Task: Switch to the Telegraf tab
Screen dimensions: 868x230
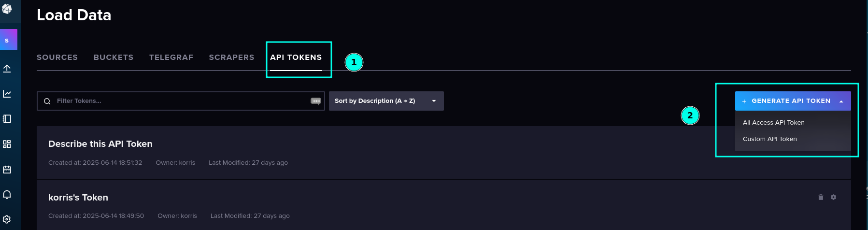Action: pyautogui.click(x=171, y=57)
